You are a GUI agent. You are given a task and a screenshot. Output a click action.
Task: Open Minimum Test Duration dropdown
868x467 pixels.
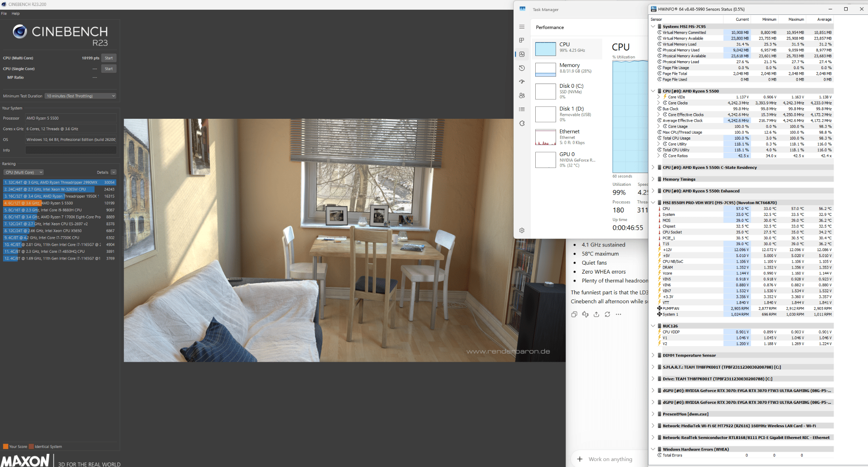coord(81,96)
